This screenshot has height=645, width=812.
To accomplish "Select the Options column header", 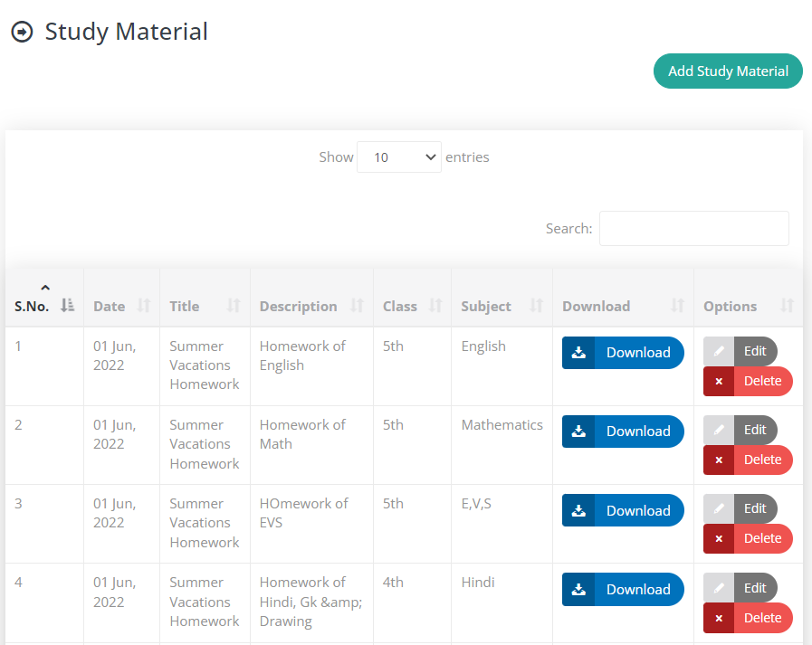I will point(730,306).
